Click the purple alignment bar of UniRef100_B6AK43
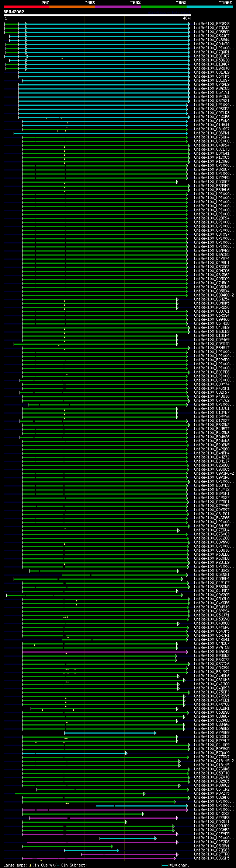The width and height of the screenshot is (236, 868). click(x=105, y=651)
